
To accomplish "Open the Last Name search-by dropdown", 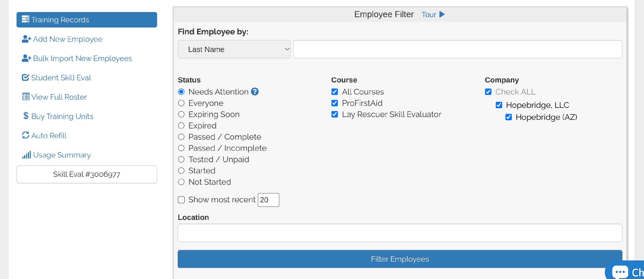I will pos(234,49).
